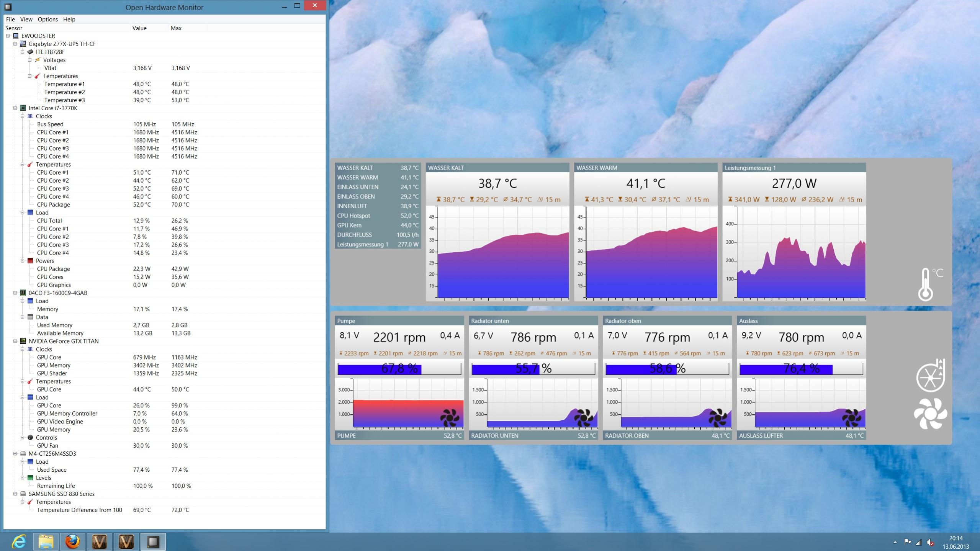980x551 pixels.
Task: Click the thermometer icon in the sensor panel
Action: tap(926, 284)
